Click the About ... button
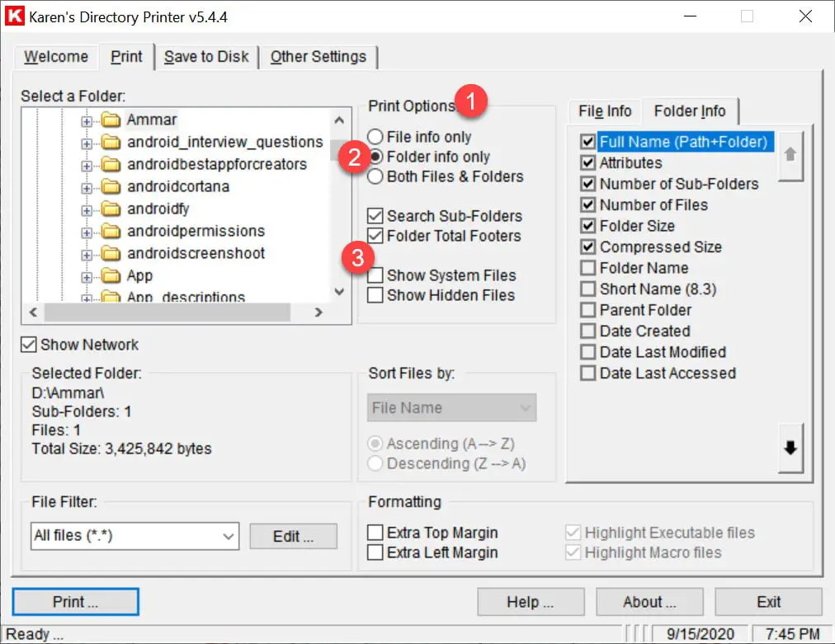 point(649,602)
